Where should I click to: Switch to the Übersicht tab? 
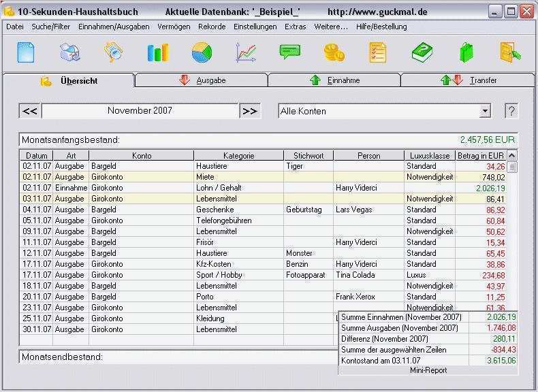pos(69,81)
